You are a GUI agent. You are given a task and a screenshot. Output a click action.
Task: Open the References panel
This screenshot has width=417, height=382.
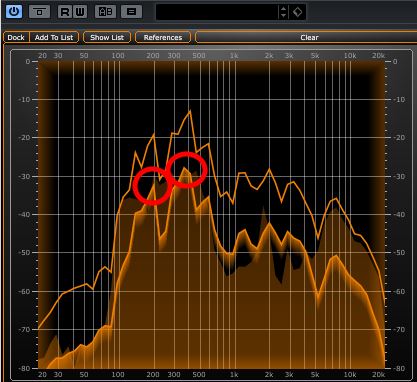[x=163, y=37]
